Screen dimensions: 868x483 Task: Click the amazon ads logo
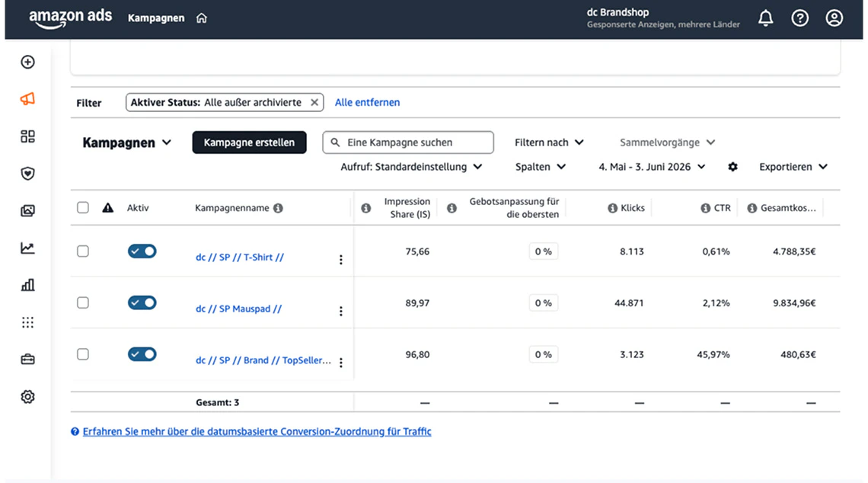(x=71, y=18)
